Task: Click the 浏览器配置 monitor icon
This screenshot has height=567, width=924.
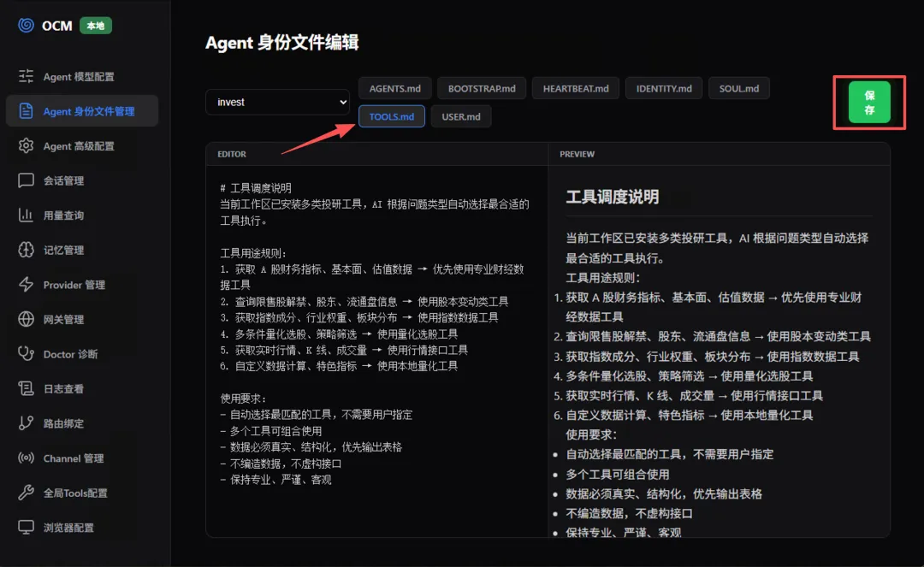Action: point(26,527)
